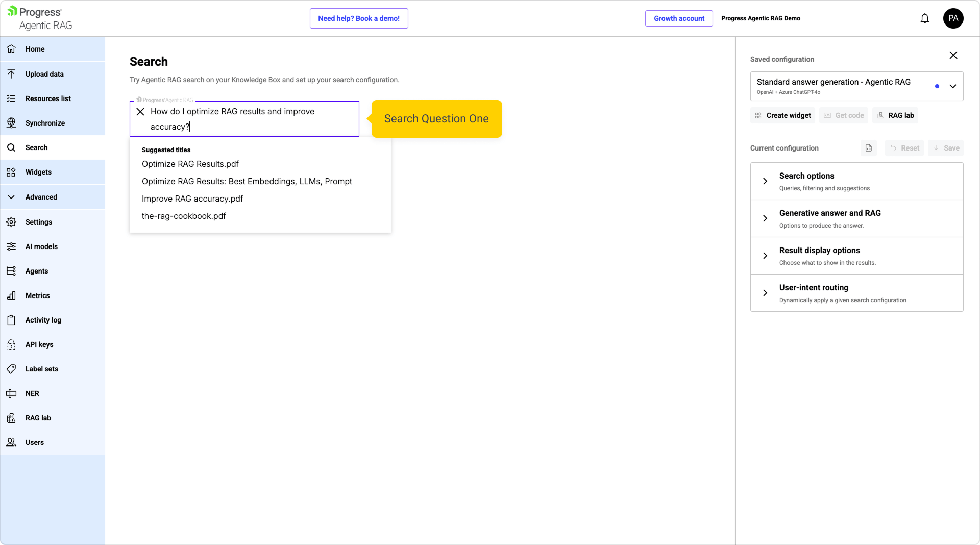
Task: Open the Synchronize section
Action: click(45, 123)
